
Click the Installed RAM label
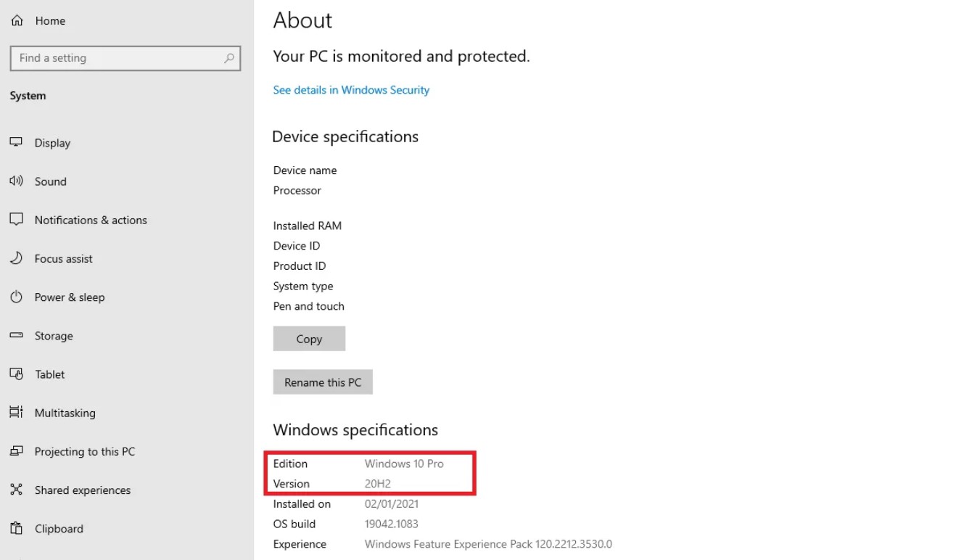coord(307,226)
